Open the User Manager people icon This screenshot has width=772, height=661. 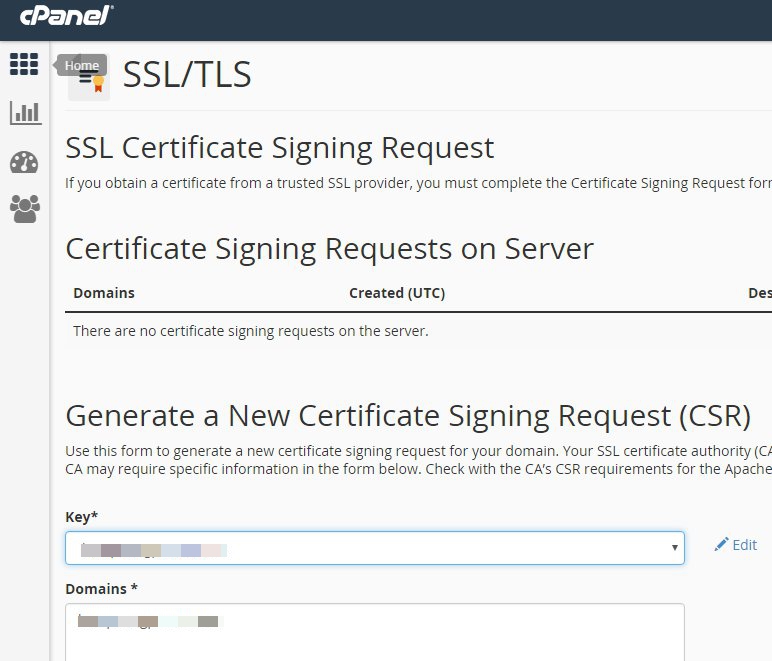point(24,208)
